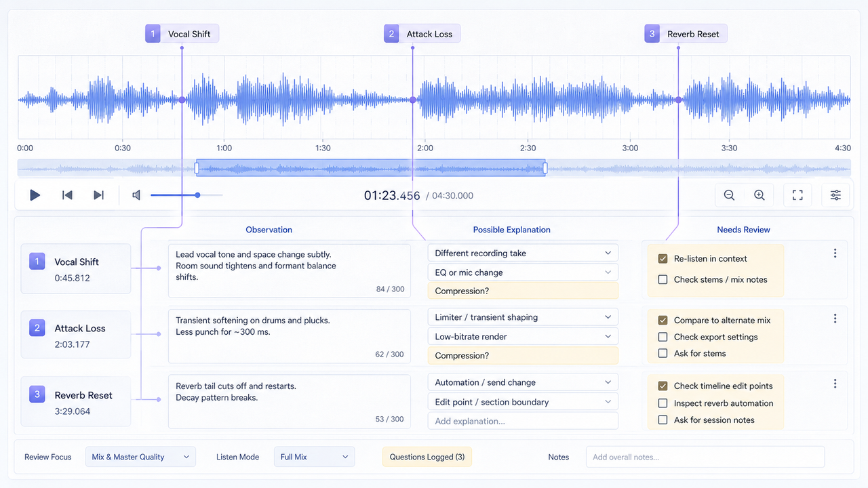This screenshot has height=488, width=868.
Task: Start playback with the play button
Action: click(x=35, y=195)
